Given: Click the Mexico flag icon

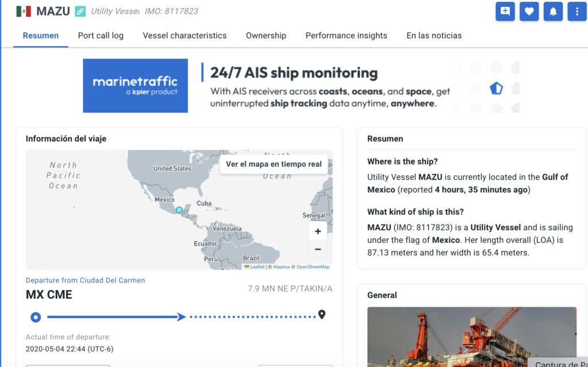Looking at the screenshot, I should [x=24, y=11].
